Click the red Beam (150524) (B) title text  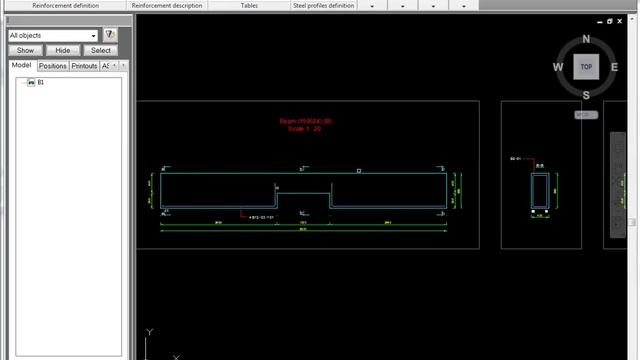click(x=305, y=121)
